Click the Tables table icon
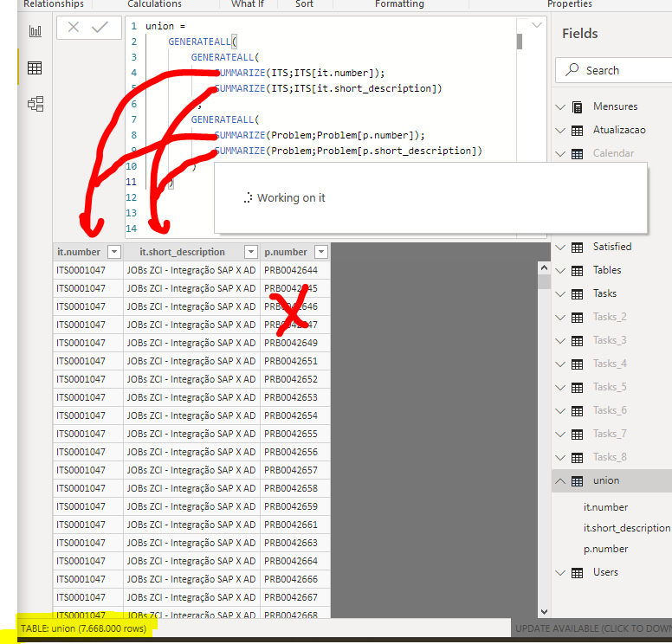Image resolution: width=672 pixels, height=644 pixels. pos(578,271)
